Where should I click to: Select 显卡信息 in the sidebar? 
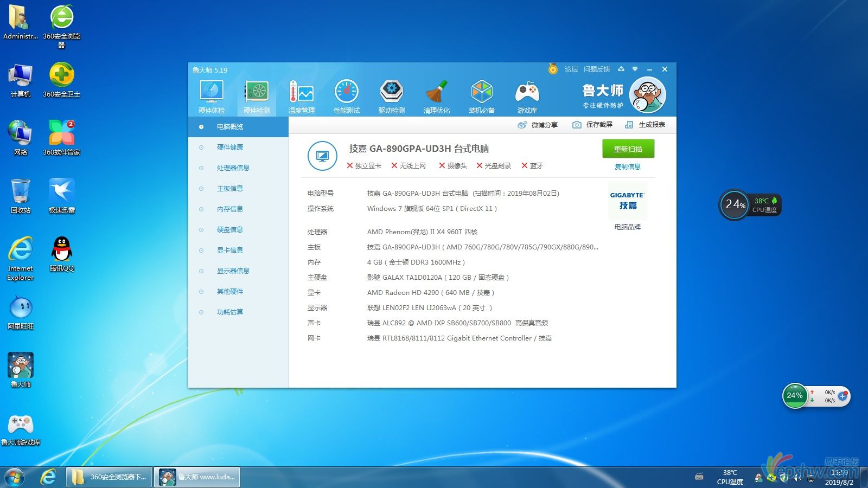click(x=238, y=251)
